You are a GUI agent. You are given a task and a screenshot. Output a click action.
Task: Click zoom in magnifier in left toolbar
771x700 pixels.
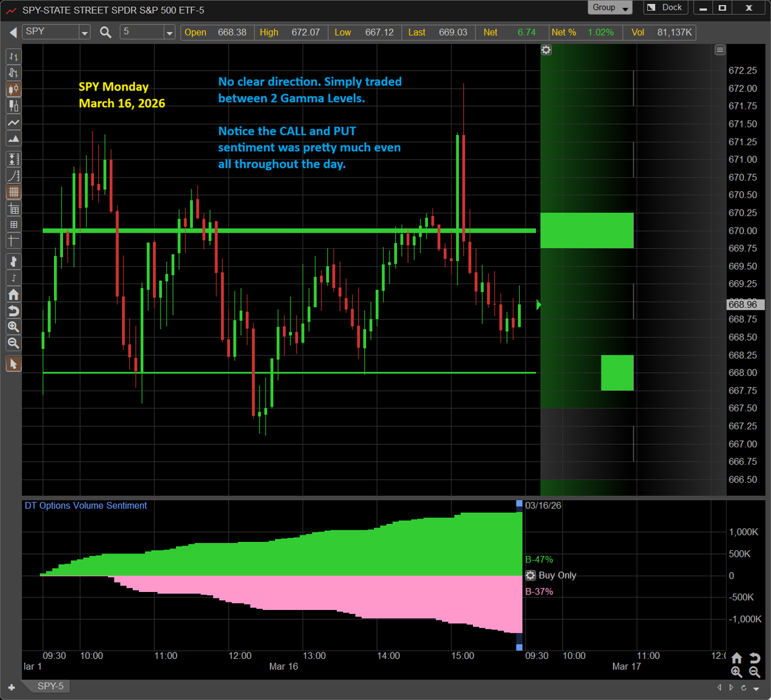coord(13,327)
